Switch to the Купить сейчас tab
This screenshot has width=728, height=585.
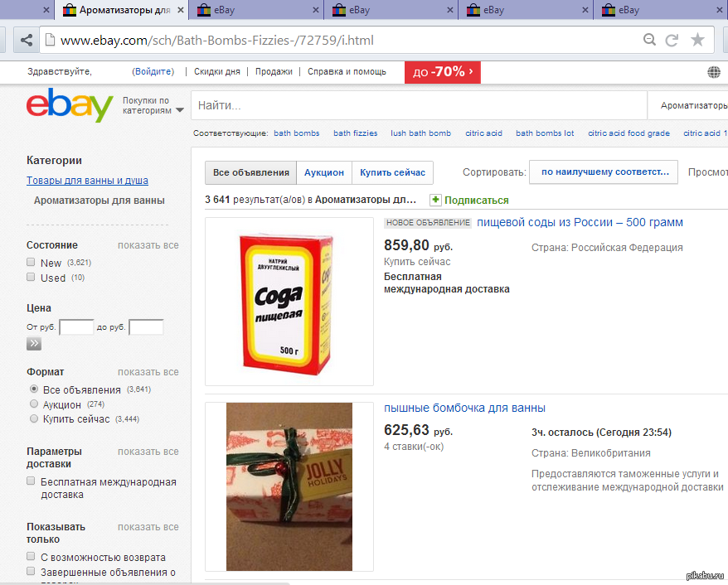[x=392, y=172]
